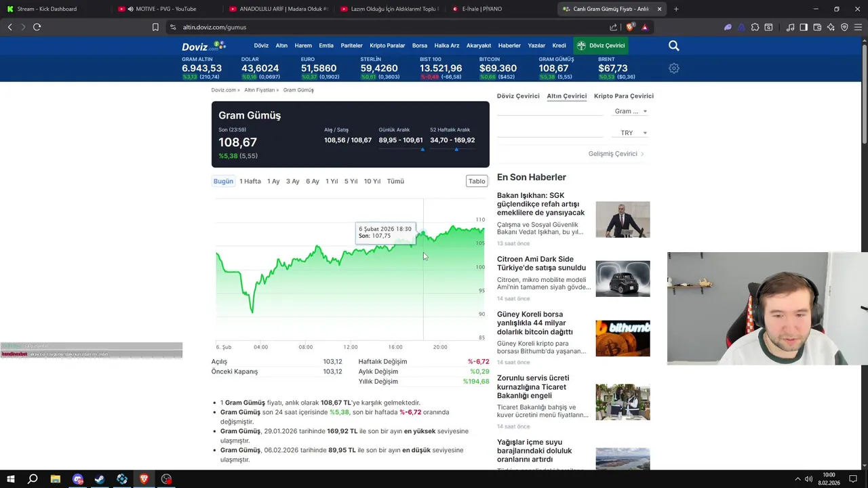
Task: Click the Tablo button
Action: pos(477,181)
